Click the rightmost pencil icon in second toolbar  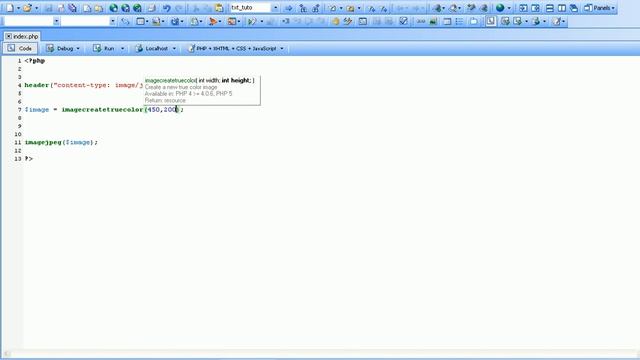[557, 21]
